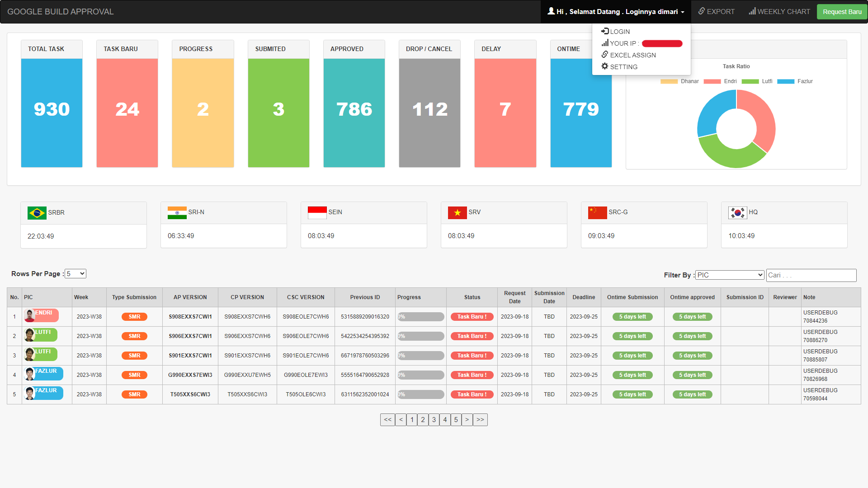
Task: Select the Korean flag next to HQ
Action: 737,212
